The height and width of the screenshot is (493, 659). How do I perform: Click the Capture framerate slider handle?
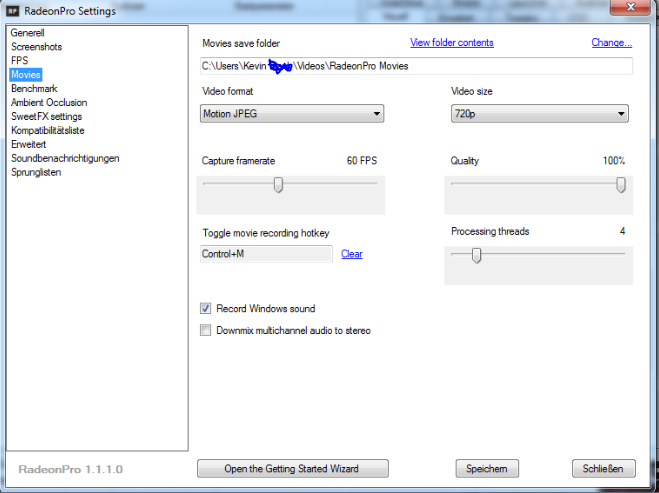278,185
